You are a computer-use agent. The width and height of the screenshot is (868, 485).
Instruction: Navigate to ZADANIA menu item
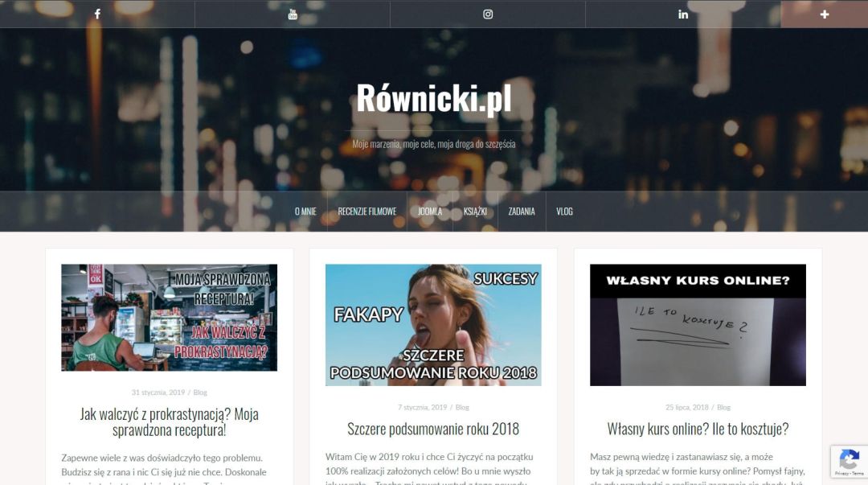(x=522, y=212)
